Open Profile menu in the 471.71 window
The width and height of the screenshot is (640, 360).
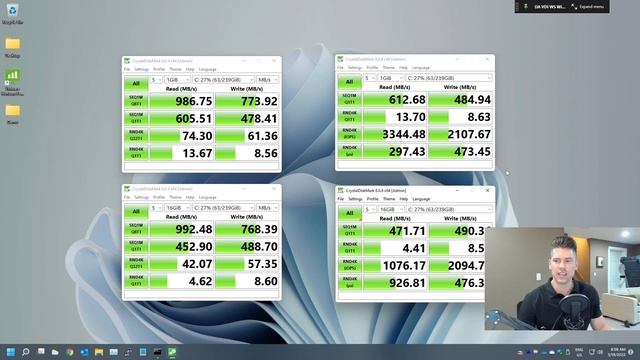tap(373, 199)
